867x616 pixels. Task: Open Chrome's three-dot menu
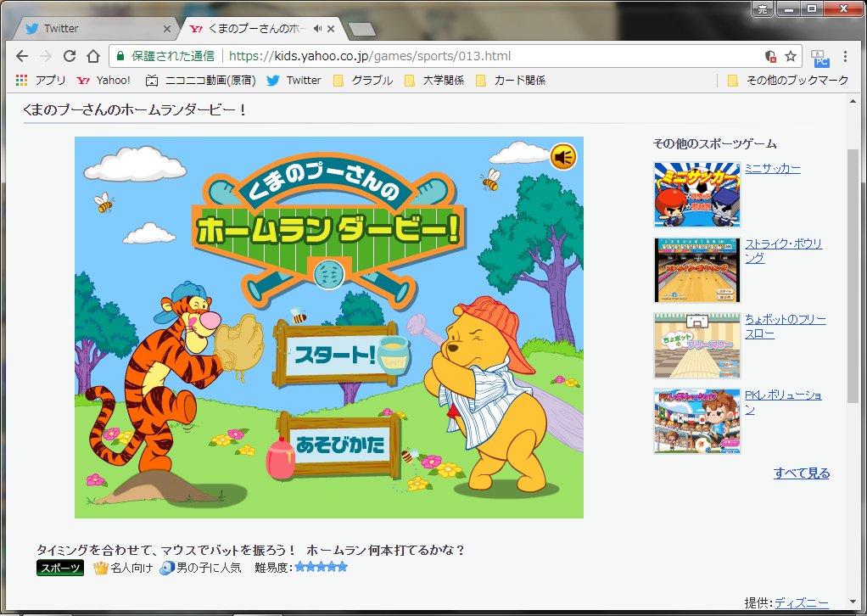click(x=845, y=56)
